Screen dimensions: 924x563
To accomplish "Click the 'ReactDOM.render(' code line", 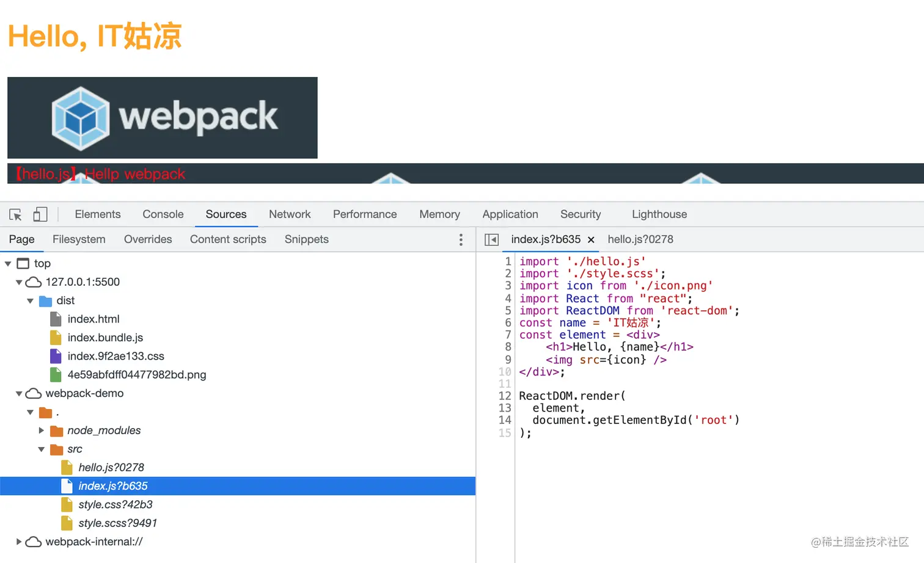I will click(573, 396).
